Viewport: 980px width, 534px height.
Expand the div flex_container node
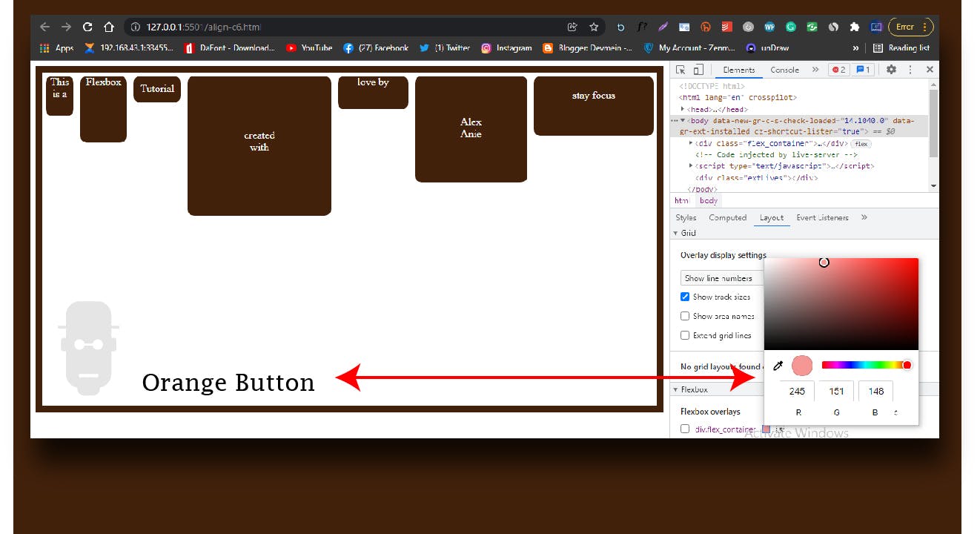coord(691,143)
